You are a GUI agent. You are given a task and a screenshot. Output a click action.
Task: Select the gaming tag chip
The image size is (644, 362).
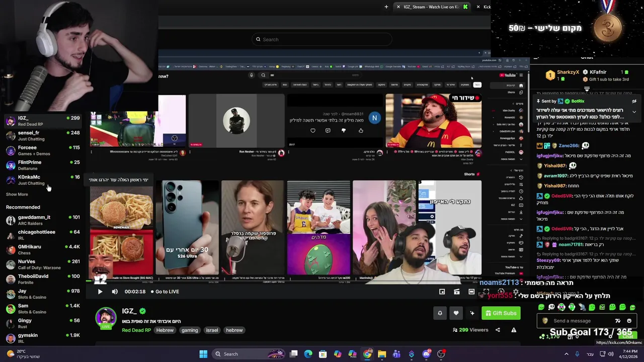pyautogui.click(x=190, y=330)
